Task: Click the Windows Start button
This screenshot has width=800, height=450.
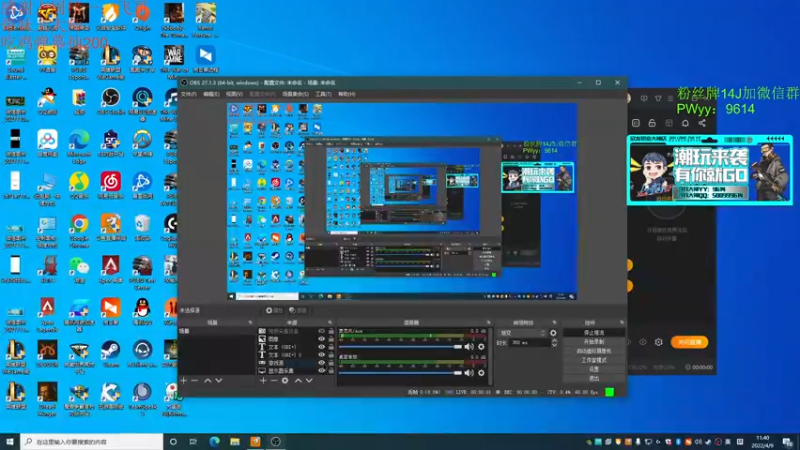Action: pos(10,442)
